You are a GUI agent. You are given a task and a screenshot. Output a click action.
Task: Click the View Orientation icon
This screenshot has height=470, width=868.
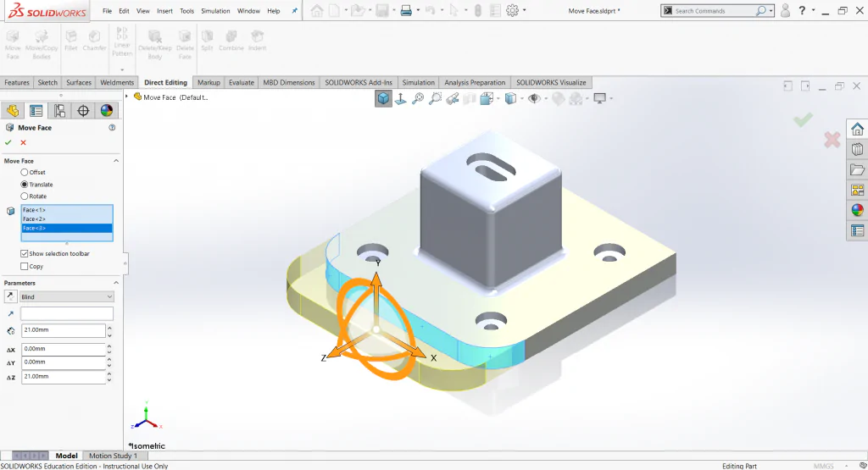point(487,98)
